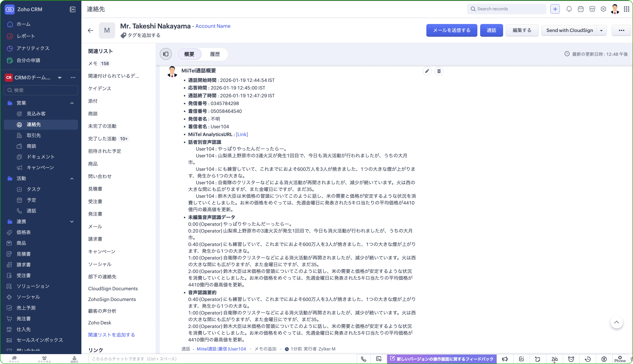Collapse the left sidebar

(73, 9)
